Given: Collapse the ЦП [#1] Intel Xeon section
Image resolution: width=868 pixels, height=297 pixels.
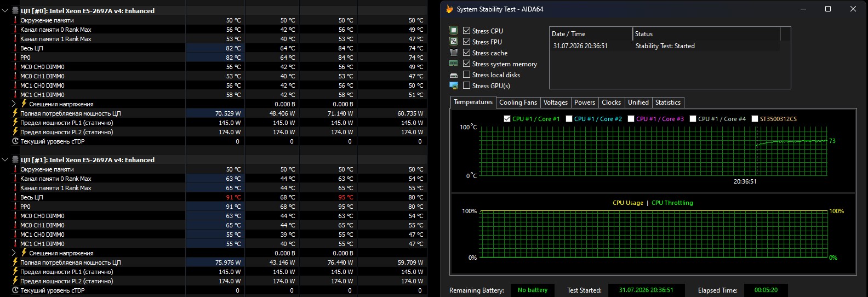Looking at the screenshot, I should tap(5, 159).
